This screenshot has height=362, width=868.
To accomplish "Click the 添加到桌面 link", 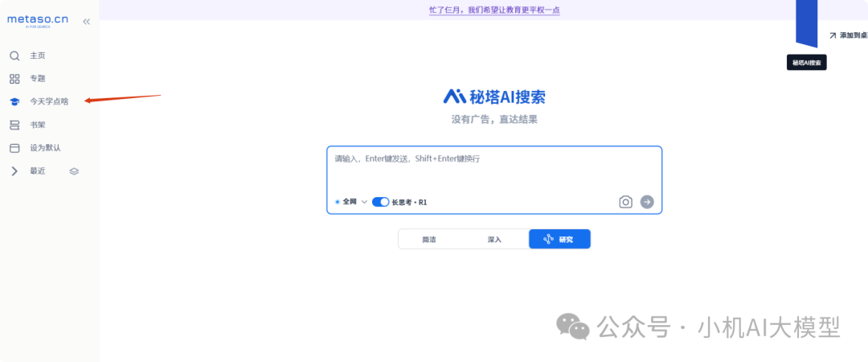I will tap(853, 35).
